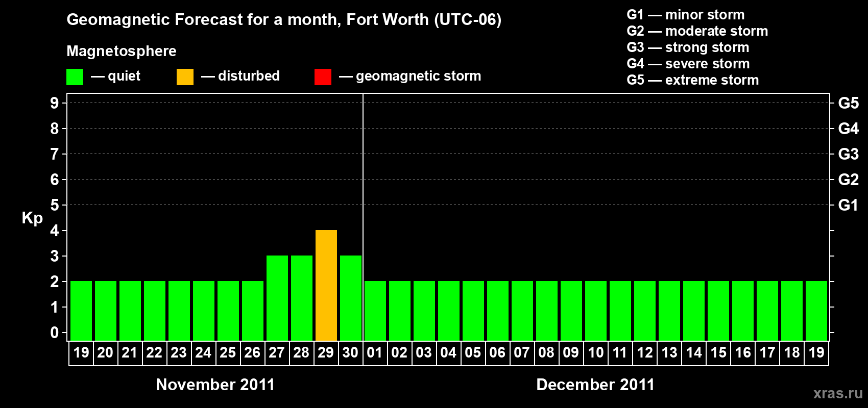Screen dimensions: 868x408
Task: Select the orange bar for November 29
Action: [x=326, y=285]
